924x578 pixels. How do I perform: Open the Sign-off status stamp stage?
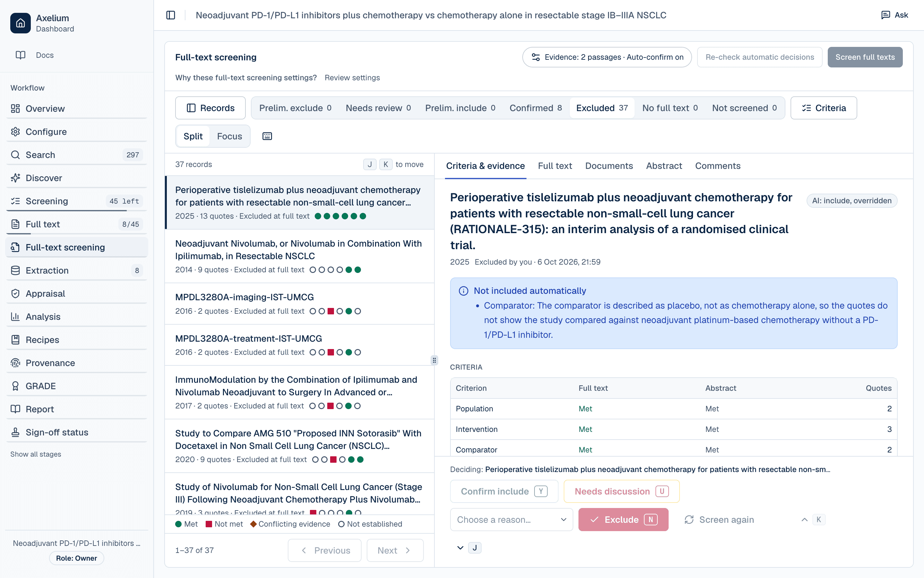coord(77,432)
